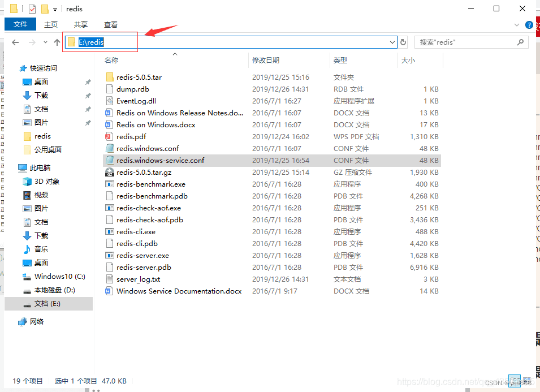Unpin 桌面 using its pin icon
This screenshot has width=540, height=392.
pos(88,82)
